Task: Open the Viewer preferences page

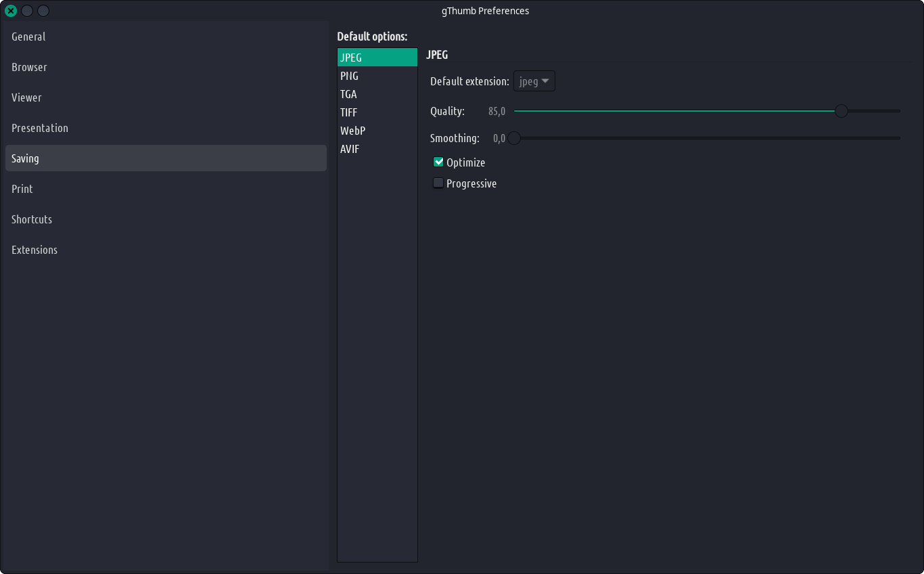Action: pyautogui.click(x=166, y=97)
